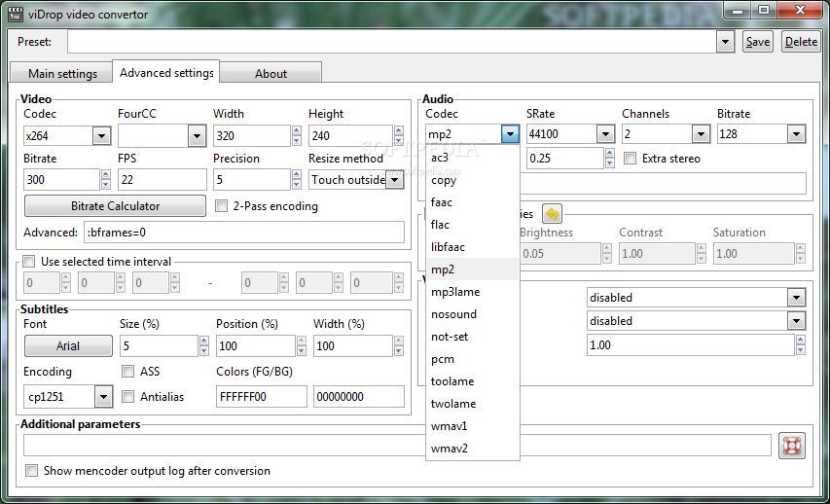Open the Bitrate Calculator
The width and height of the screenshot is (830, 504).
coord(115,206)
